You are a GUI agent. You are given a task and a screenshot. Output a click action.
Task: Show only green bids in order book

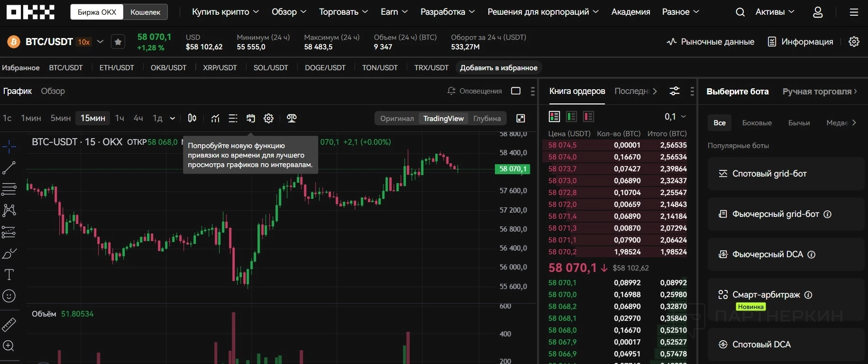coord(571,116)
